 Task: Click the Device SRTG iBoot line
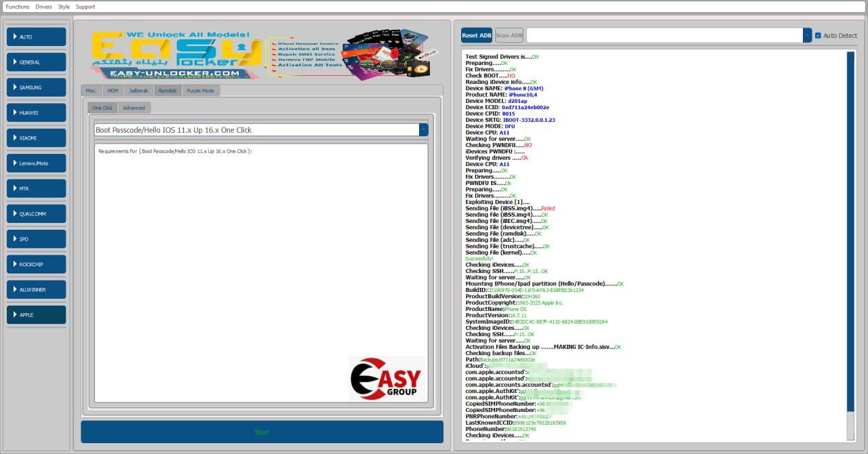[x=510, y=120]
